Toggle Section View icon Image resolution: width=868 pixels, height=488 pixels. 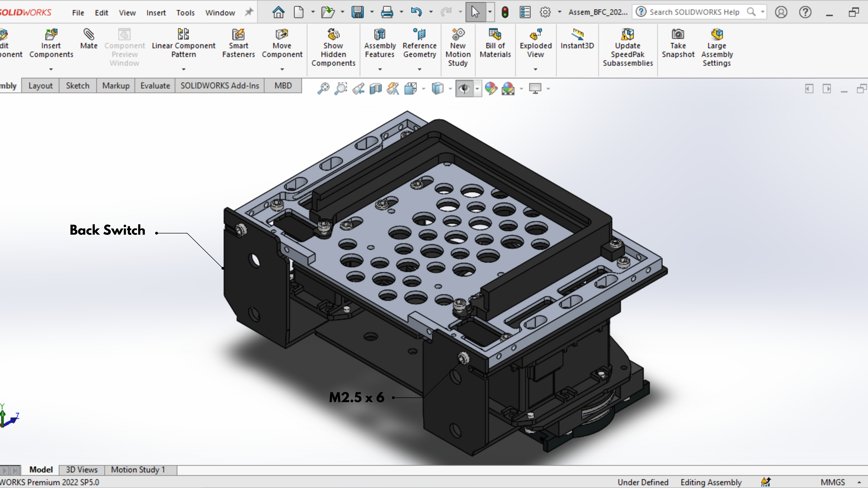[376, 89]
